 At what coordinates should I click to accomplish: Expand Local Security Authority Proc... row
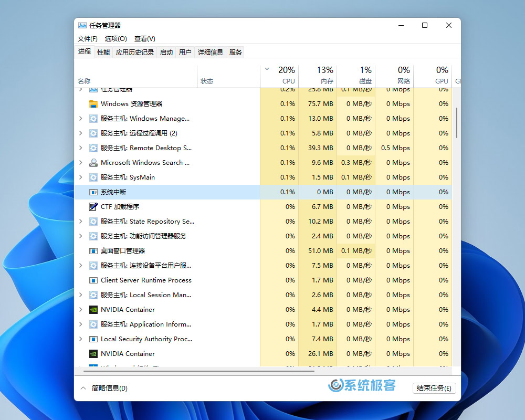coord(81,339)
